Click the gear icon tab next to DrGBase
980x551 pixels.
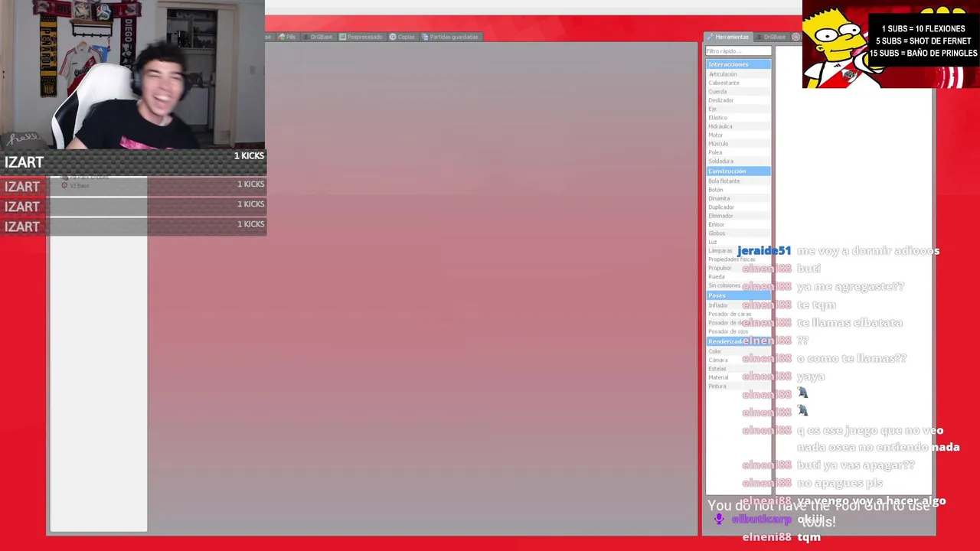pos(795,37)
